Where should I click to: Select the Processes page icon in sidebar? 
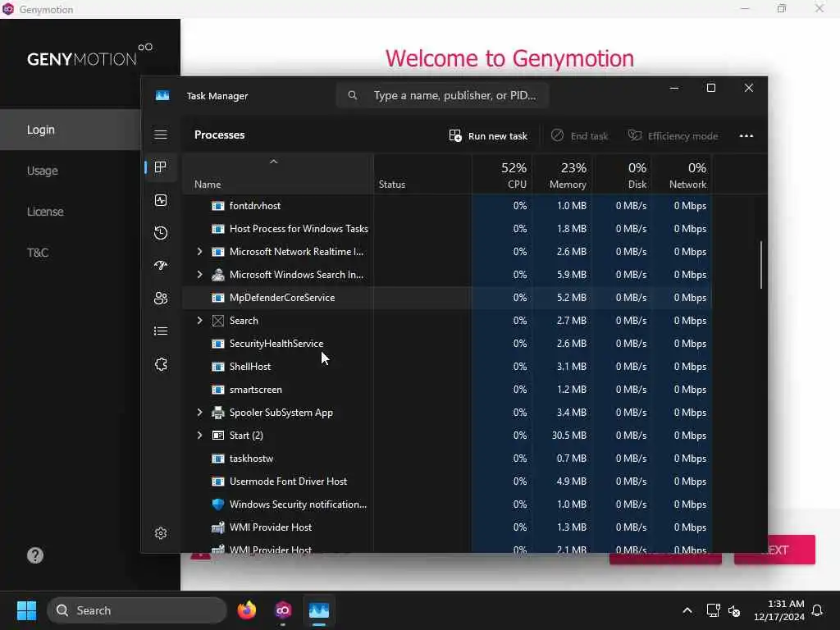click(x=160, y=167)
